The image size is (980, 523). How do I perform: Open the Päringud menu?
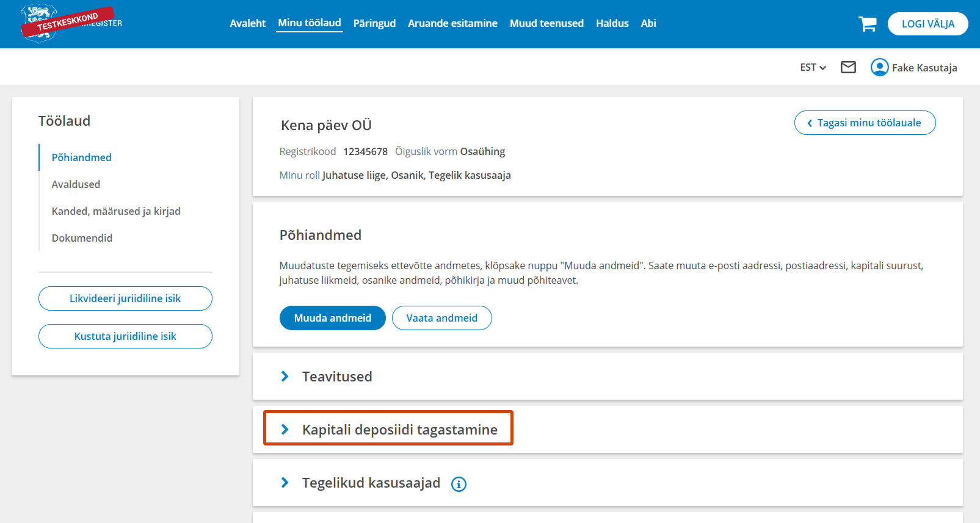tap(374, 23)
